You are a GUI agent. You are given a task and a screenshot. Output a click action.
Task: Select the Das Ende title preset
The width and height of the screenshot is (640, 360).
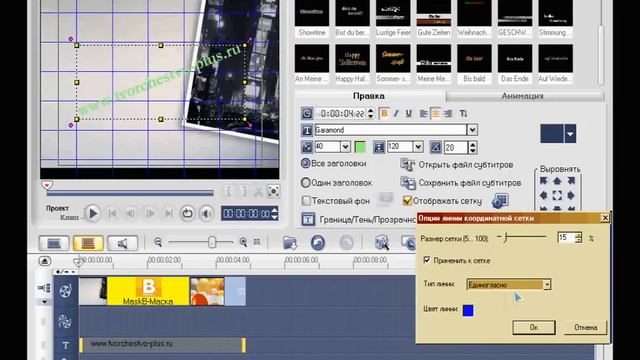[x=515, y=63]
